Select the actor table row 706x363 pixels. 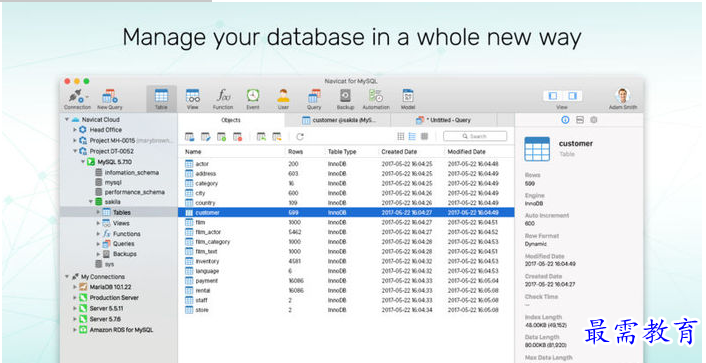[346, 164]
